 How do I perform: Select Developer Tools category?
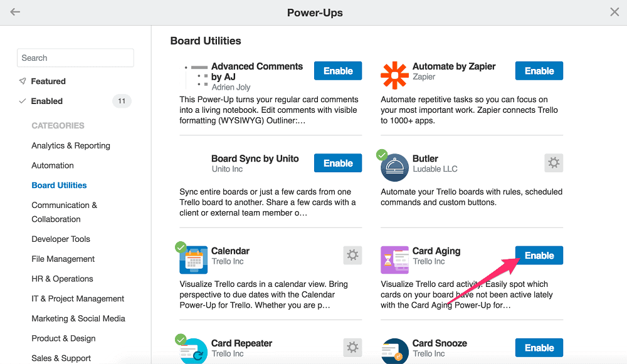point(61,239)
